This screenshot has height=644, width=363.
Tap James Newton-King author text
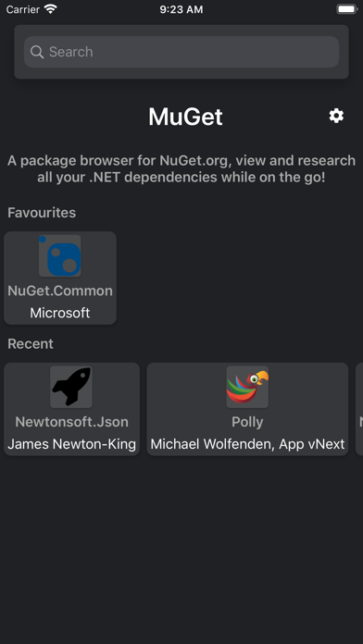[72, 444]
